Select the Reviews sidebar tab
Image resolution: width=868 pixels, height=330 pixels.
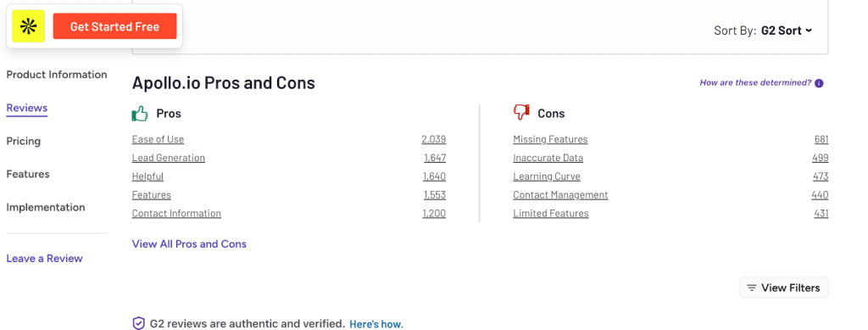[x=27, y=108]
